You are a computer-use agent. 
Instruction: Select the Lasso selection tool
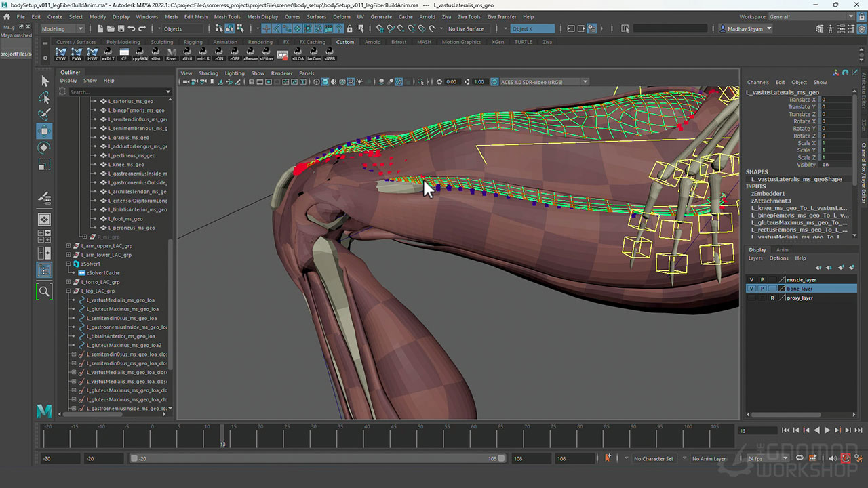(x=44, y=98)
